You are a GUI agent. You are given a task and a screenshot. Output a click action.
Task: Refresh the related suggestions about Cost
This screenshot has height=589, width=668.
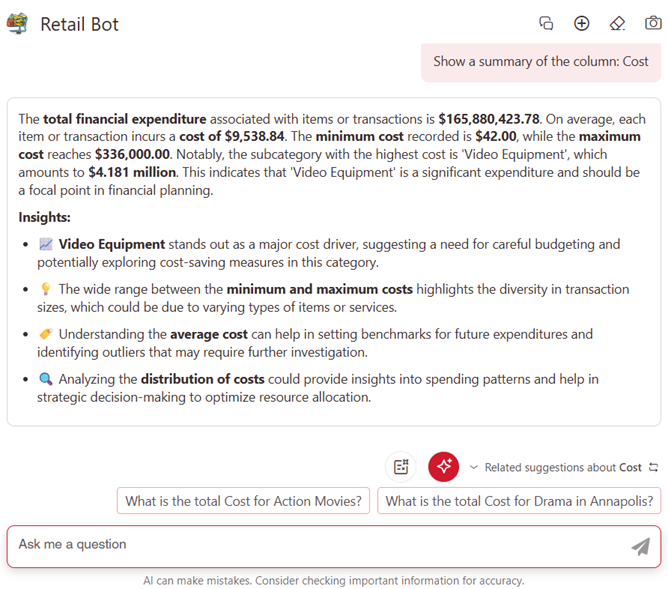pyautogui.click(x=653, y=467)
